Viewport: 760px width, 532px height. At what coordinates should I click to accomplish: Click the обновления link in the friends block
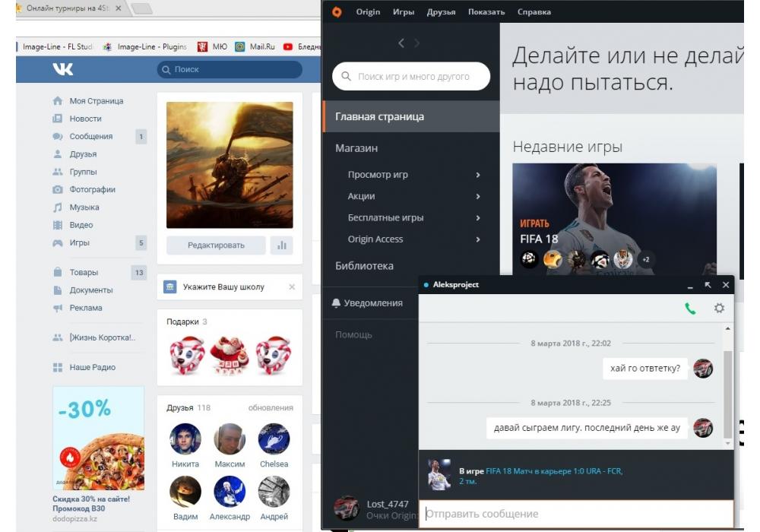click(x=271, y=408)
